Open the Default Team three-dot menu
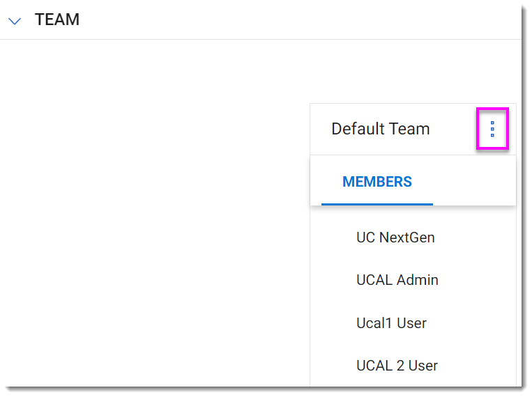Image resolution: width=532 pixels, height=397 pixels. point(492,129)
